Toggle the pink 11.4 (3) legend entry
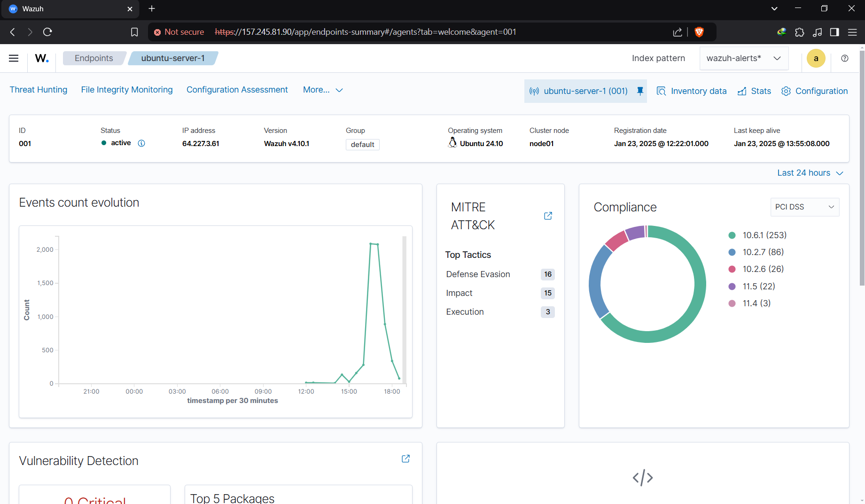865x504 pixels. click(x=749, y=303)
